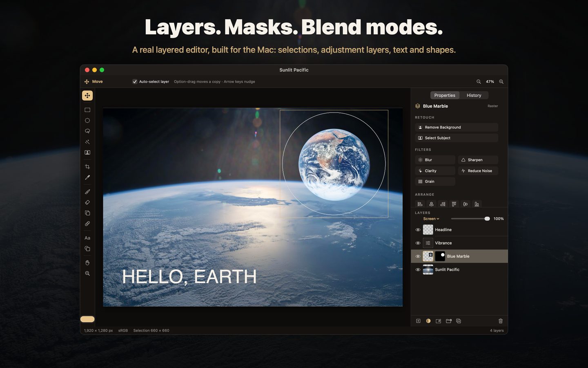Click the Earth globe image on canvas

(334, 165)
